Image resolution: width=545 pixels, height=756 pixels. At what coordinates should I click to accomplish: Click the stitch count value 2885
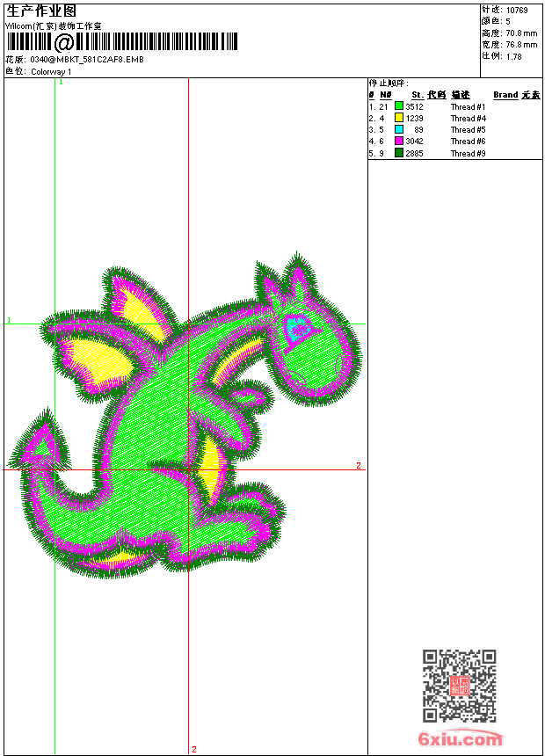tap(414, 153)
